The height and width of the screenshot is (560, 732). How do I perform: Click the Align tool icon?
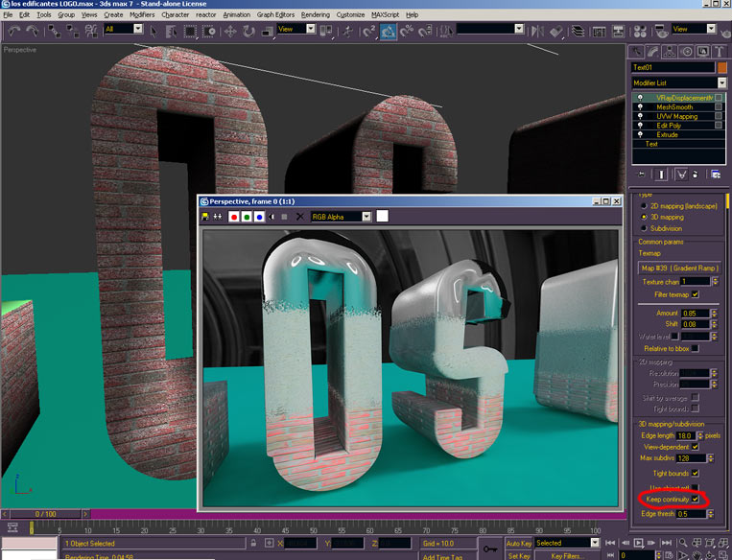pyautogui.click(x=556, y=32)
